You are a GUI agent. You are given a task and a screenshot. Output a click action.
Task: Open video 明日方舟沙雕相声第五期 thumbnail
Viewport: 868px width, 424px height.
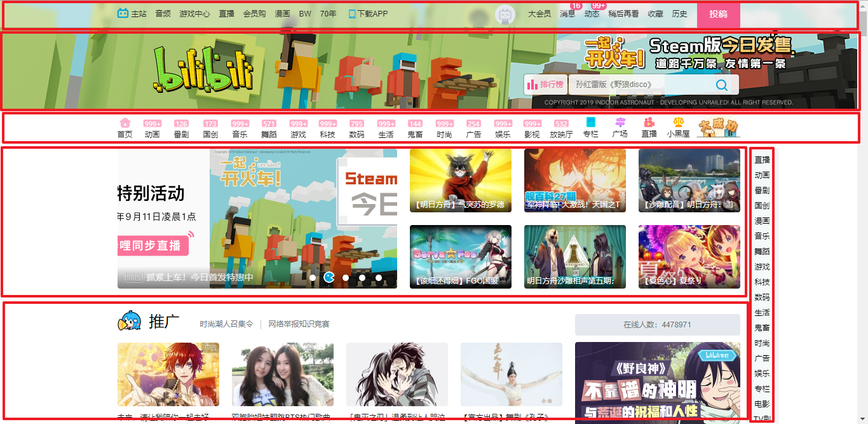click(x=575, y=257)
